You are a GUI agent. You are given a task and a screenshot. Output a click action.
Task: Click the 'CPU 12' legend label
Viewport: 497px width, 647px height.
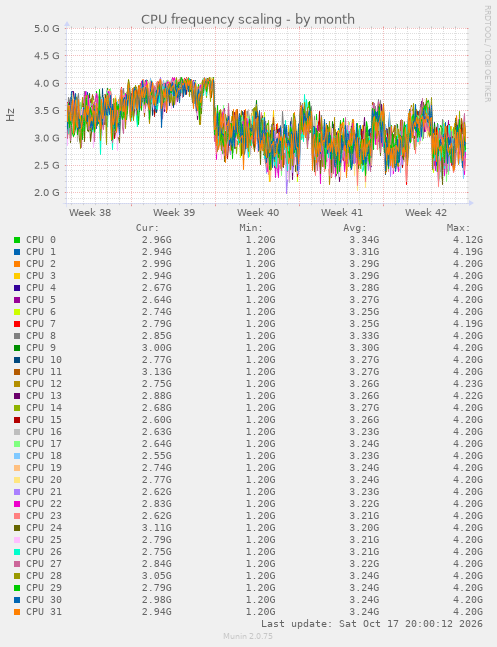coord(44,383)
